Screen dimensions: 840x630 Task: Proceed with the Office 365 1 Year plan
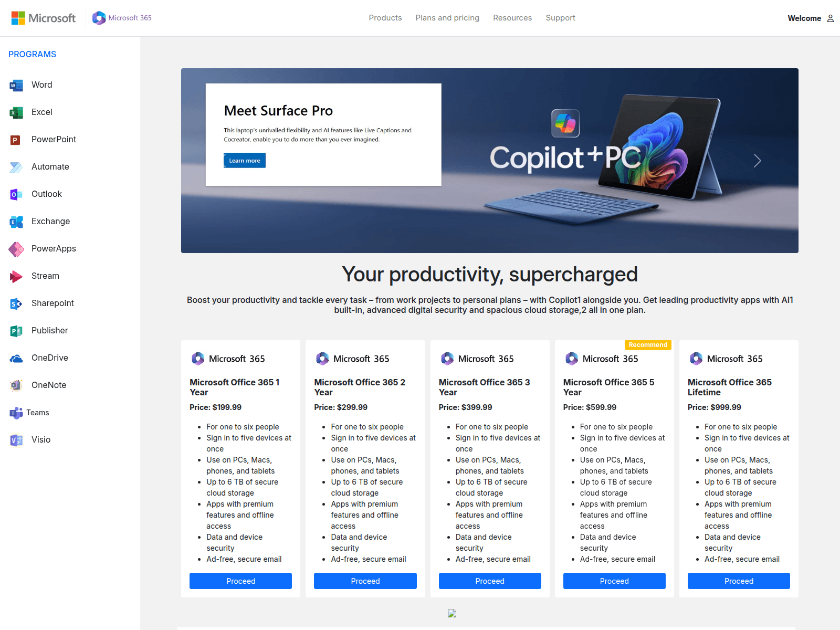coord(240,581)
